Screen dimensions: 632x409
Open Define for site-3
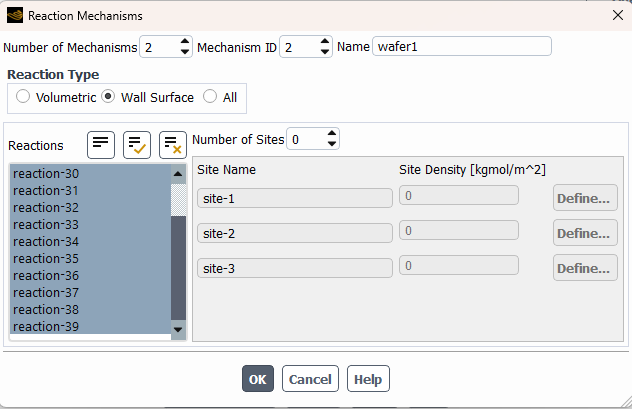point(585,268)
